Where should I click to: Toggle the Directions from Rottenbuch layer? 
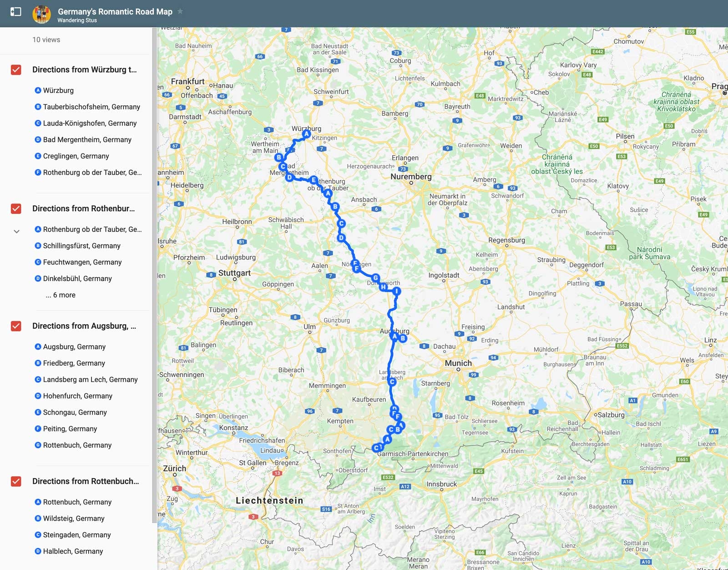click(16, 481)
